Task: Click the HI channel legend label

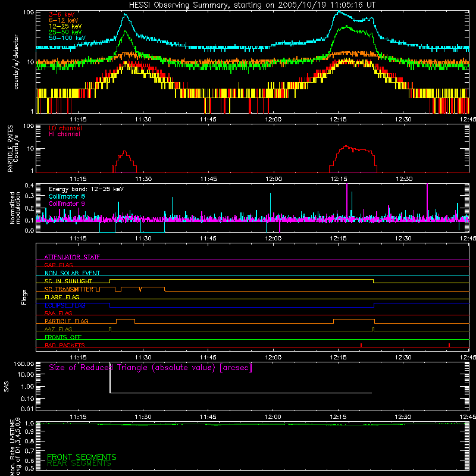Action: pyautogui.click(x=64, y=134)
